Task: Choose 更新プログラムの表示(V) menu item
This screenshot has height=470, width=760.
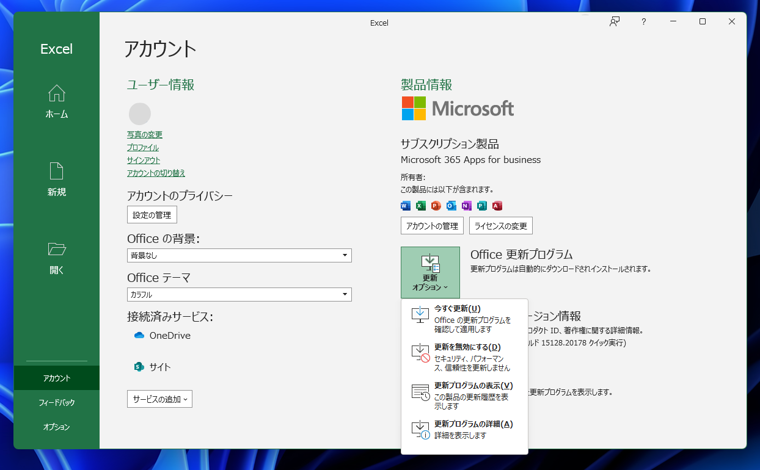Action: click(464, 395)
